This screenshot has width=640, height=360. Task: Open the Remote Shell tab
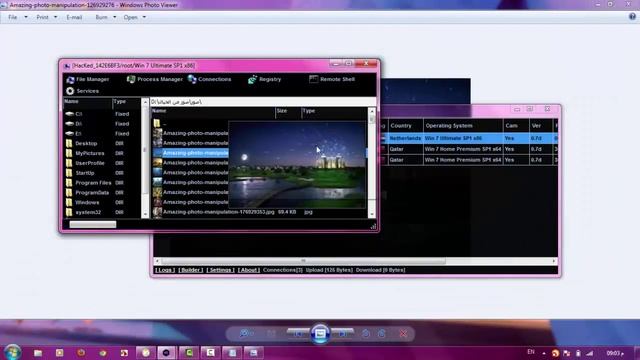pos(332,79)
